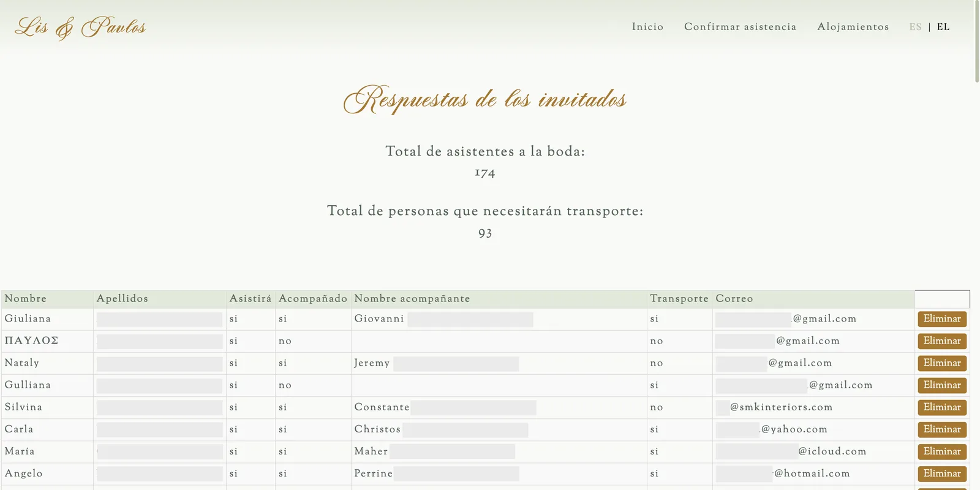The image size is (980, 490).
Task: Switch language to EL
Action: tap(943, 27)
